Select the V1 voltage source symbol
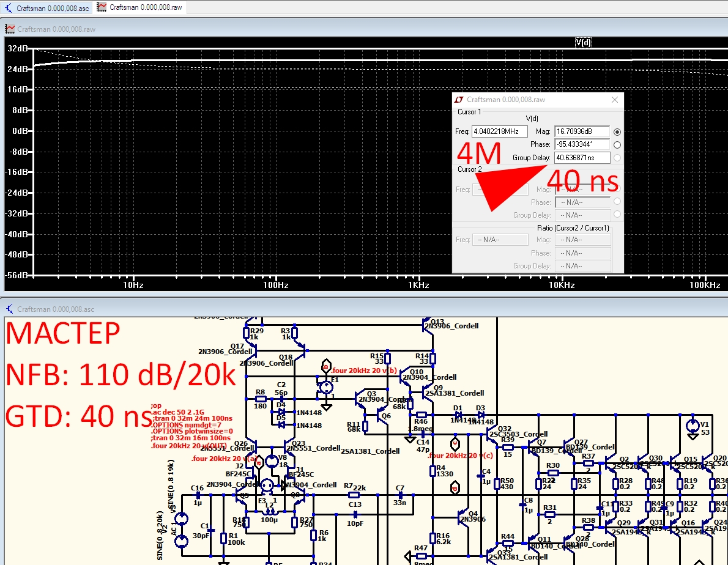The image size is (728, 565). coord(693,426)
